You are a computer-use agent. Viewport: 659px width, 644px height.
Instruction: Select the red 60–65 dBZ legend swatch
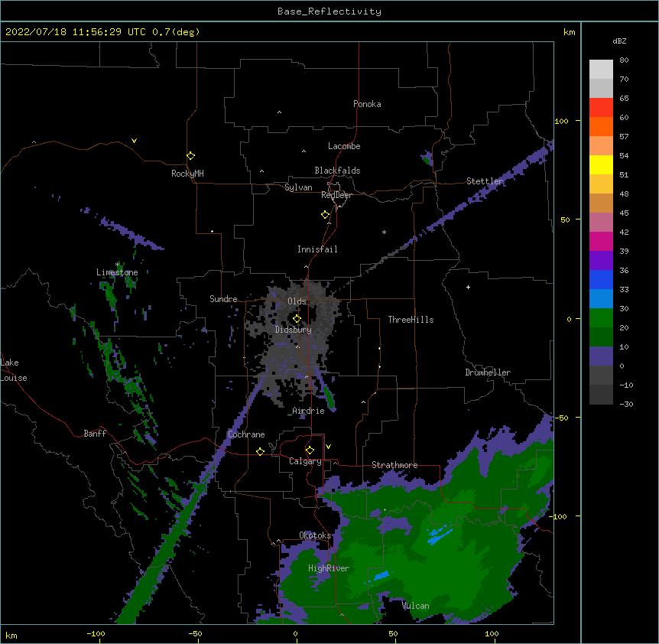point(601,107)
